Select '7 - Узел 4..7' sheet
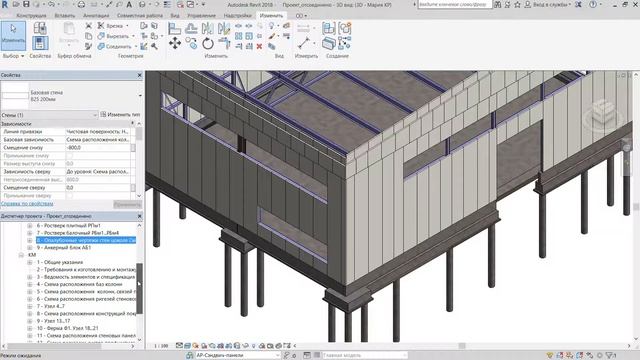Screen dimensions: 640x360 [51, 306]
